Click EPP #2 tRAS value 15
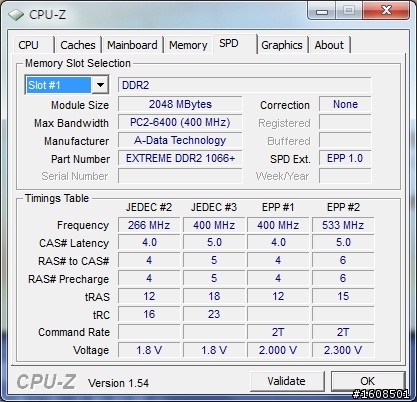 (343, 296)
